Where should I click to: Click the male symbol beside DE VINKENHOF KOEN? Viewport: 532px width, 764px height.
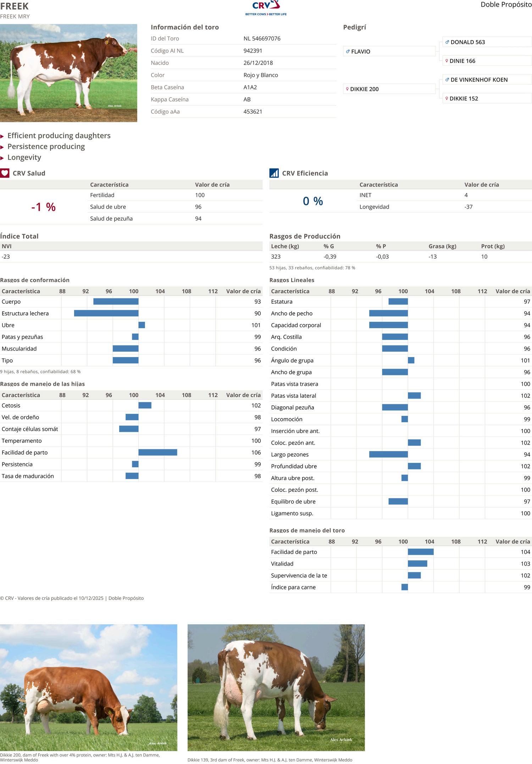(x=447, y=80)
